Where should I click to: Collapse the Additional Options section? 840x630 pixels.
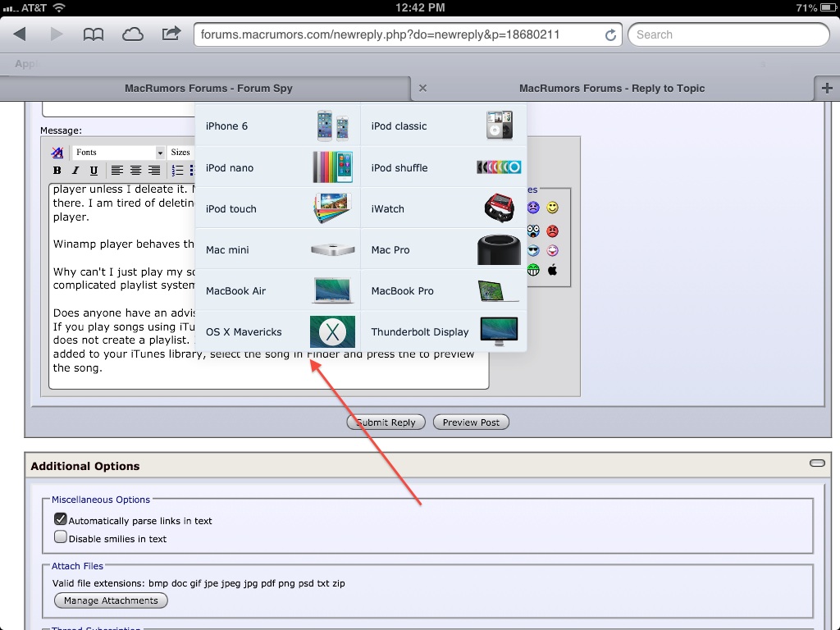(x=817, y=463)
